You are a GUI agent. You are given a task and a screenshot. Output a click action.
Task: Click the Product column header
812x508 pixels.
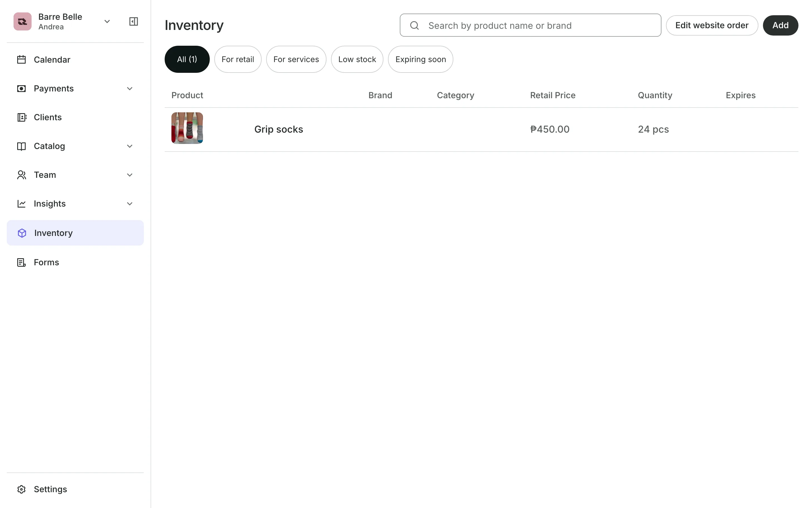coord(187,95)
